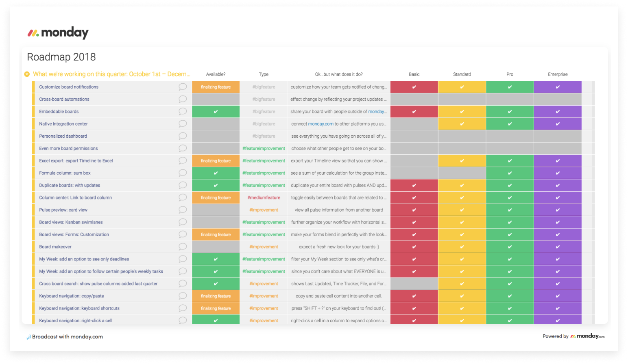Open monday.com link in Native integration center description
This screenshot has height=364, width=628.
click(x=321, y=124)
